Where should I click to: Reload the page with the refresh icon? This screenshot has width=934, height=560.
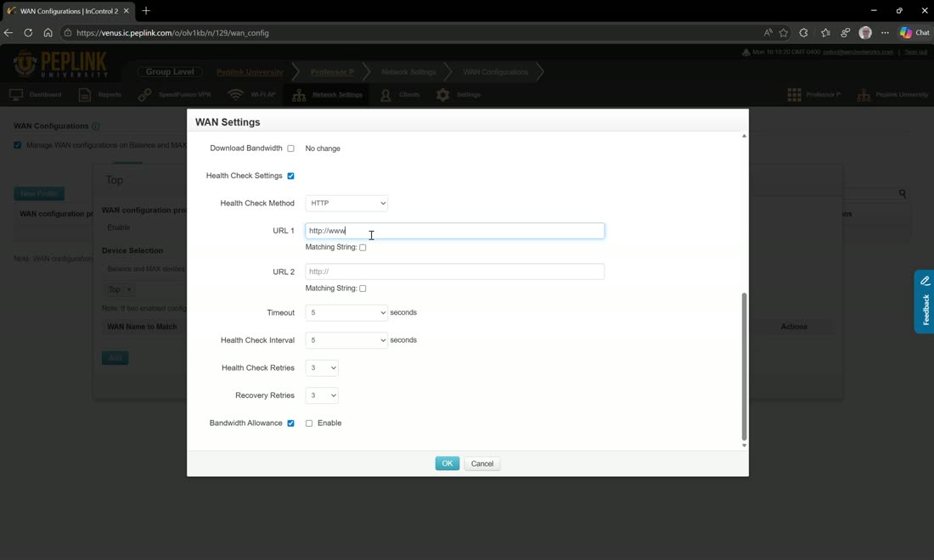click(28, 33)
